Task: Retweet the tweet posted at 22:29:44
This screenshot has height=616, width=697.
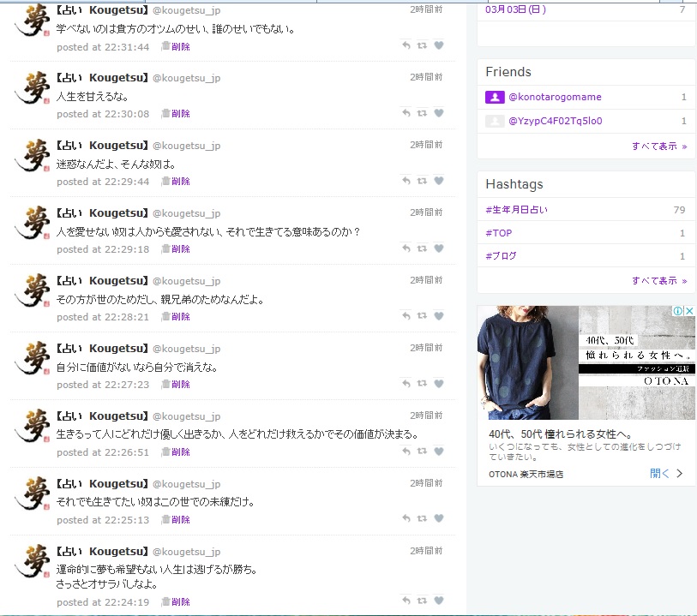Action: [422, 181]
